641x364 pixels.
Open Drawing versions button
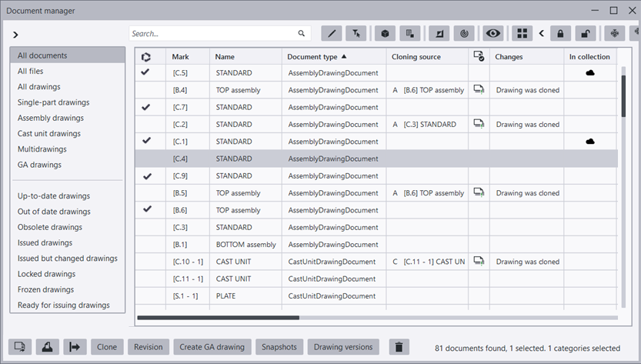[343, 347]
